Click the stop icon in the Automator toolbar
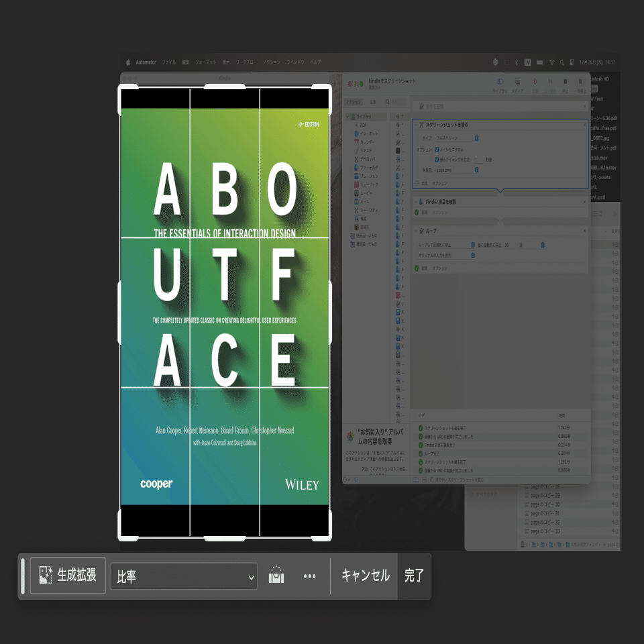644x644 pixels. (565, 82)
